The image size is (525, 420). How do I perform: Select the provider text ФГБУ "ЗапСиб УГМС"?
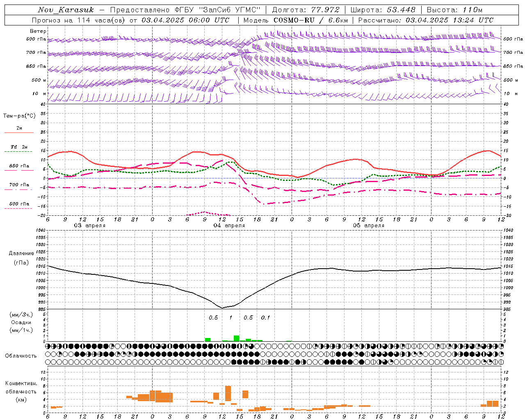[x=219, y=10]
